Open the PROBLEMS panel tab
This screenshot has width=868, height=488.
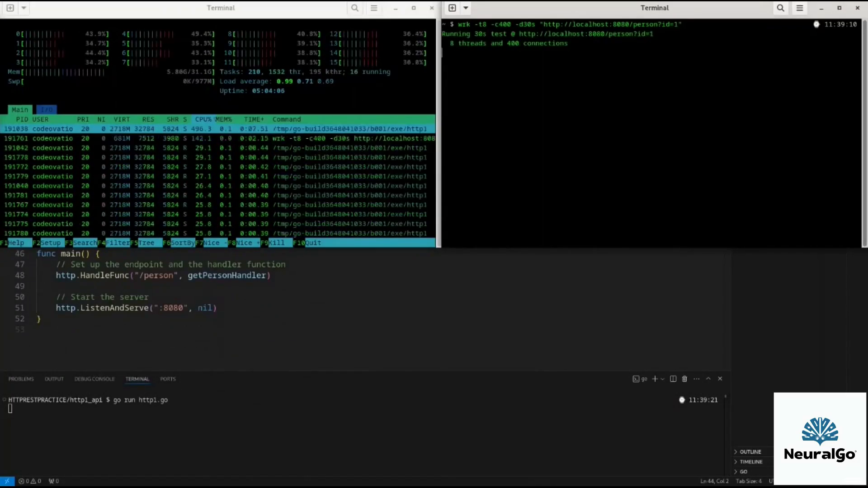(x=21, y=379)
